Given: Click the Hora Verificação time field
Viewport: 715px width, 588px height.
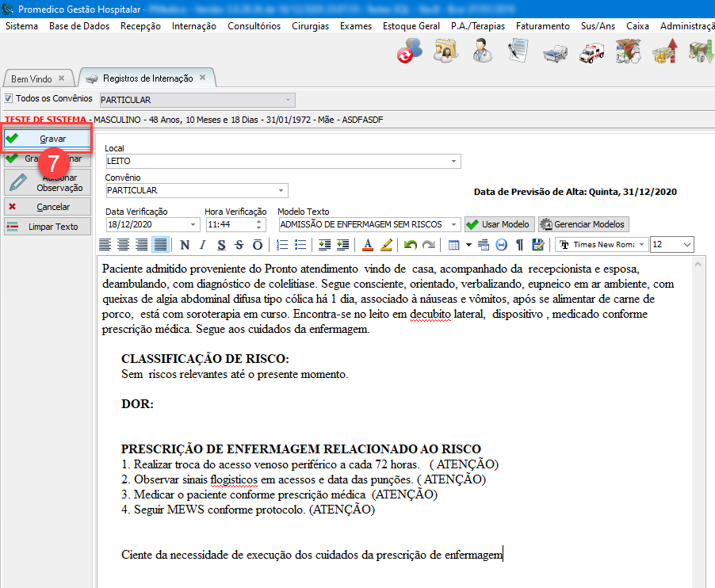Looking at the screenshot, I should coord(230,224).
